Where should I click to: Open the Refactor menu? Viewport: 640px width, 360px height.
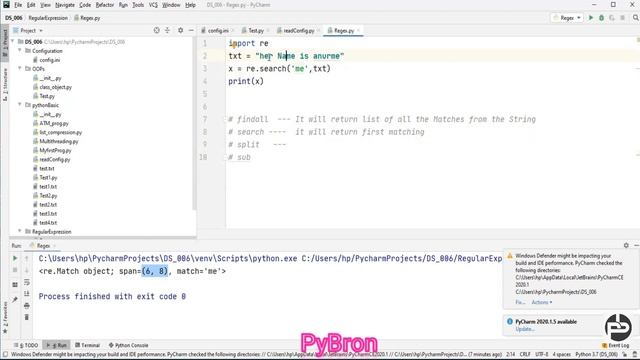click(104, 5)
